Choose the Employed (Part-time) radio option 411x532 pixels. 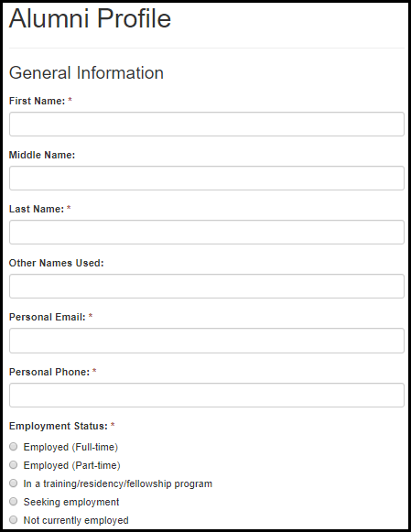[x=13, y=464]
